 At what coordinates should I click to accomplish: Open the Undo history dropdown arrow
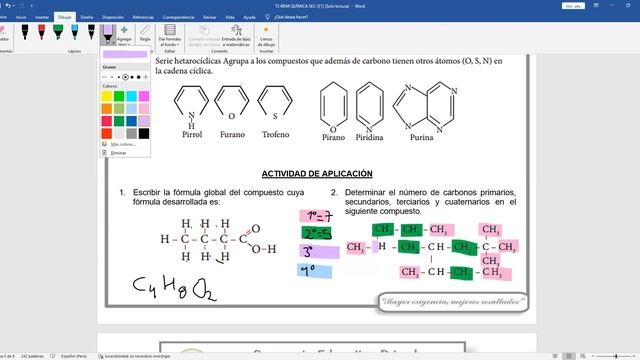coord(13,6)
